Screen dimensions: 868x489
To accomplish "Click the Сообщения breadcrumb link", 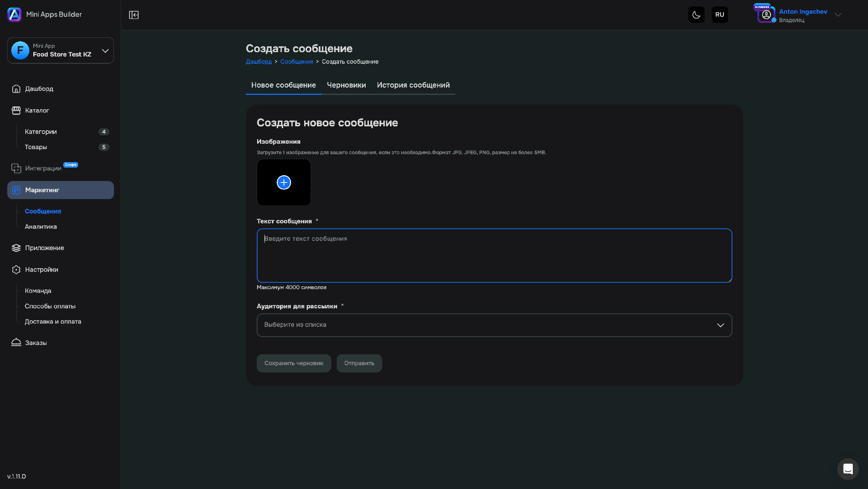I will (297, 62).
